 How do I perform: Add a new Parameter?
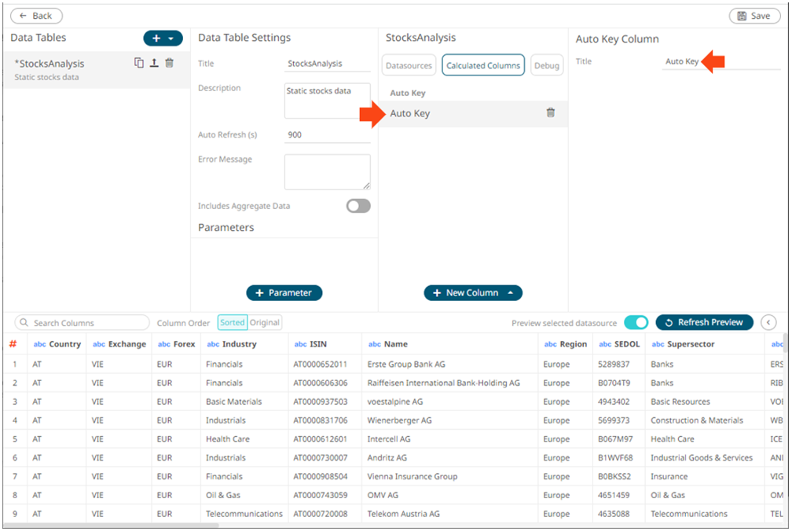(x=284, y=292)
